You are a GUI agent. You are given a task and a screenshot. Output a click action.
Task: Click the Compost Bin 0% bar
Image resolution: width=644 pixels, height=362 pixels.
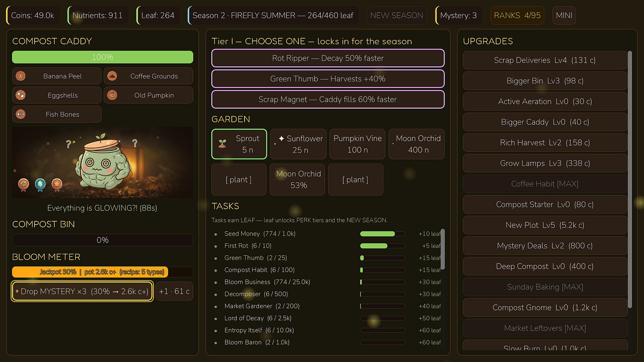tap(103, 240)
